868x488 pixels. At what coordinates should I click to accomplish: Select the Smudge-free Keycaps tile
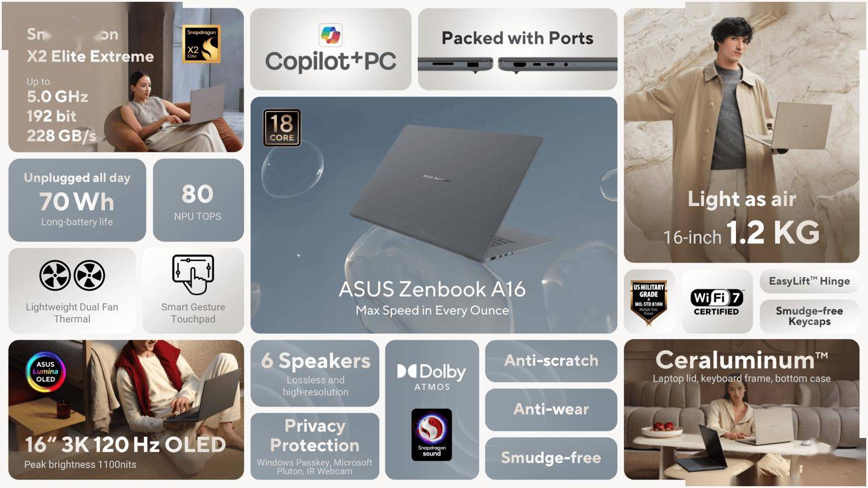810,316
